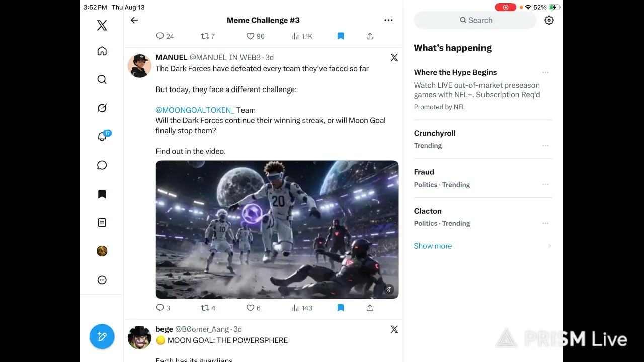Screen dimensions: 644x362
Task: Click the compose post floating button
Action: pos(102,336)
